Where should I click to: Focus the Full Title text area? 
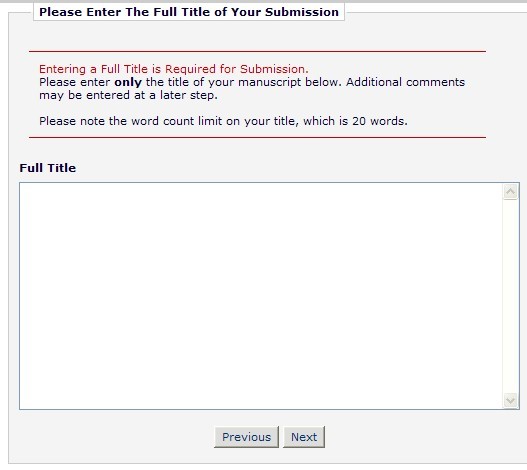261,296
